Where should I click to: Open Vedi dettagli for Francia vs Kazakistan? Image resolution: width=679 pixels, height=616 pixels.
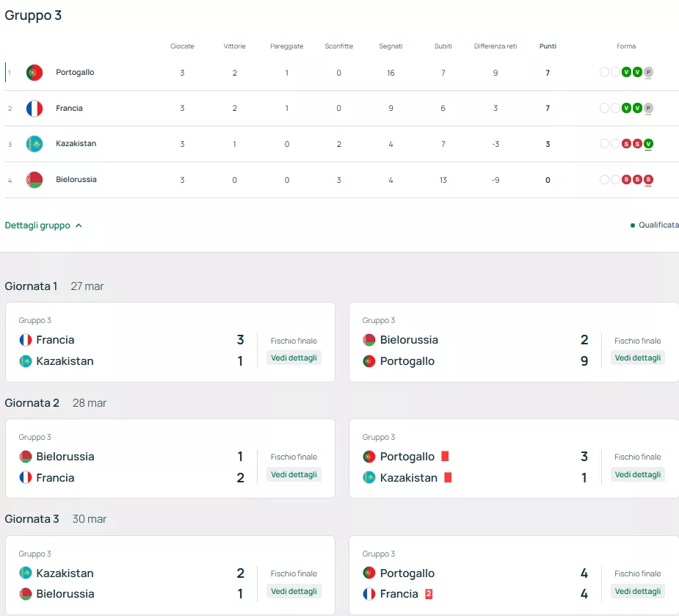pos(294,358)
